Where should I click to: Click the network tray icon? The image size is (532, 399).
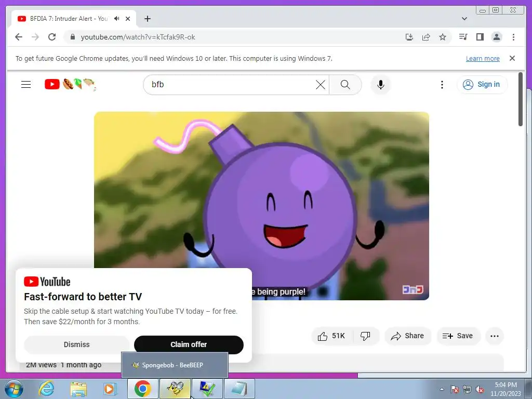click(x=467, y=389)
